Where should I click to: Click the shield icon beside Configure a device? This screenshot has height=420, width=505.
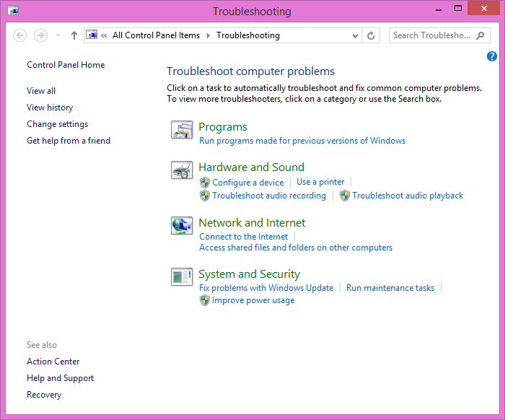(204, 183)
